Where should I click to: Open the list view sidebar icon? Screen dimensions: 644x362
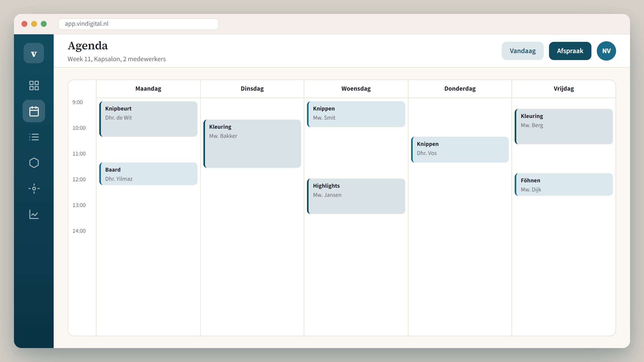[34, 137]
